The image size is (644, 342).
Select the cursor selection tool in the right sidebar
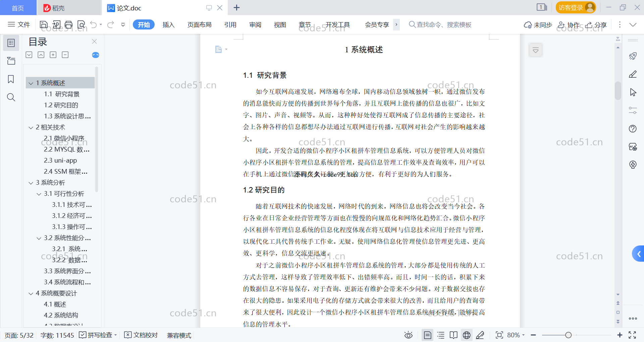(633, 92)
